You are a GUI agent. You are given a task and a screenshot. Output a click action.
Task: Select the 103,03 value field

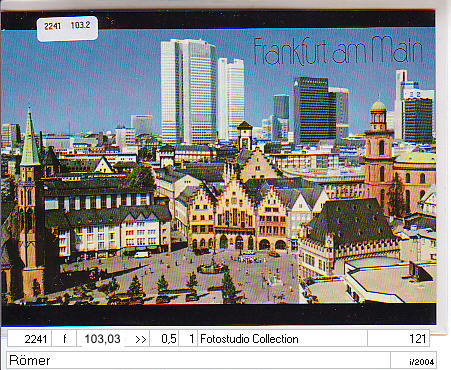tap(102, 339)
